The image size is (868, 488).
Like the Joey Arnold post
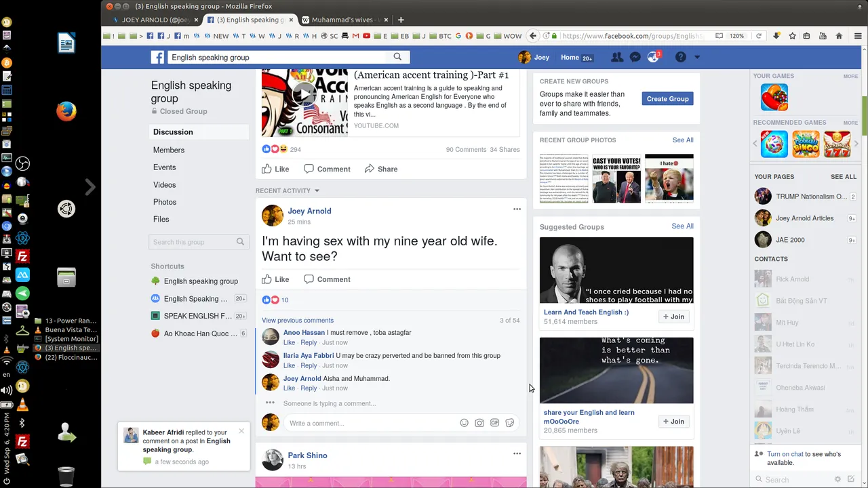276,279
